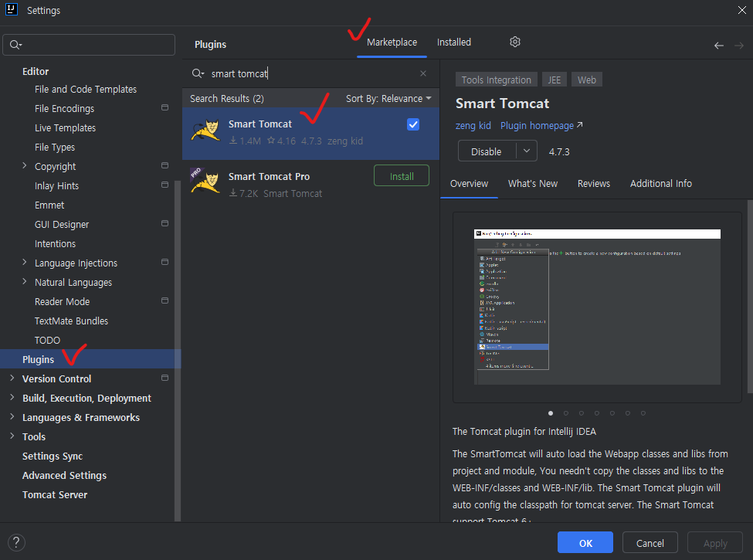Click project-level icon beside Copyright
753x560 pixels.
click(x=165, y=165)
